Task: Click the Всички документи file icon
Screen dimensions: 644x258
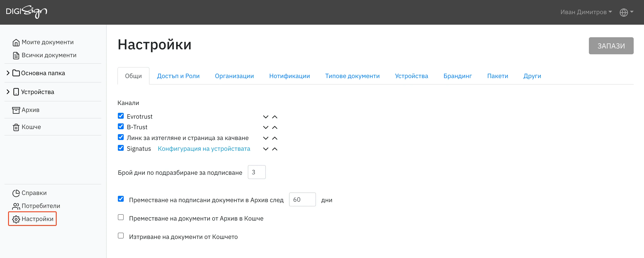Action: tap(16, 56)
